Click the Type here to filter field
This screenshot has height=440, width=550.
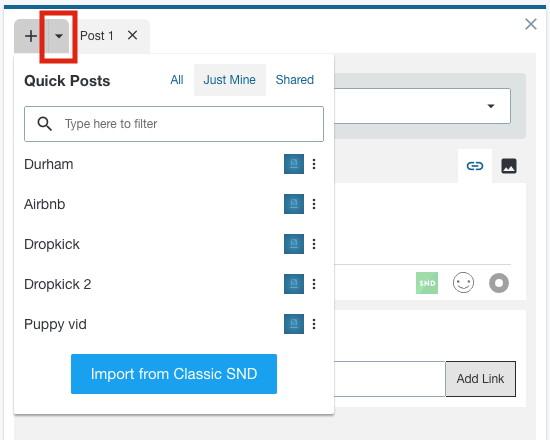tap(174, 124)
